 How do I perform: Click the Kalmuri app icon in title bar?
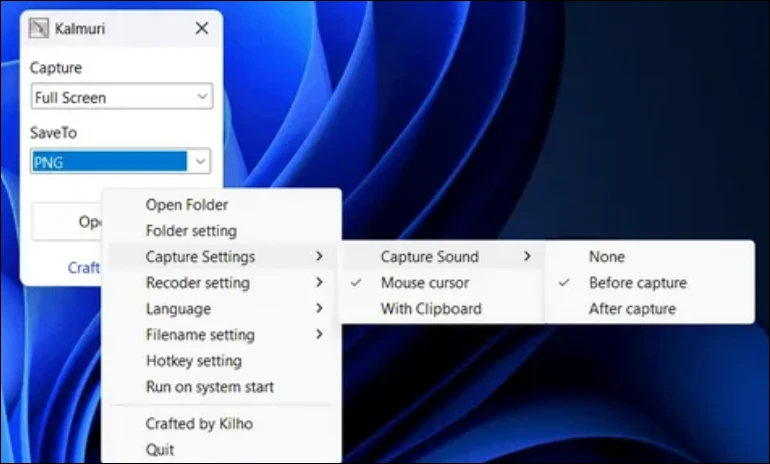[x=39, y=29]
